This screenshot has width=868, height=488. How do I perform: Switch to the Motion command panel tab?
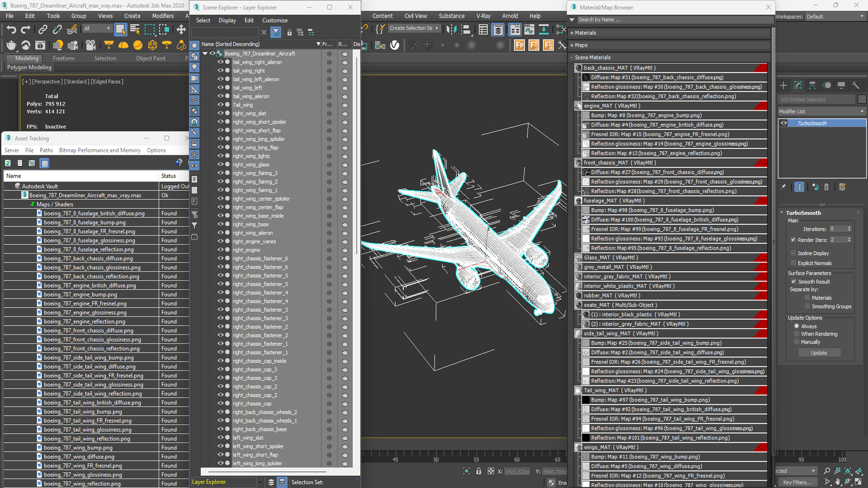click(x=827, y=85)
